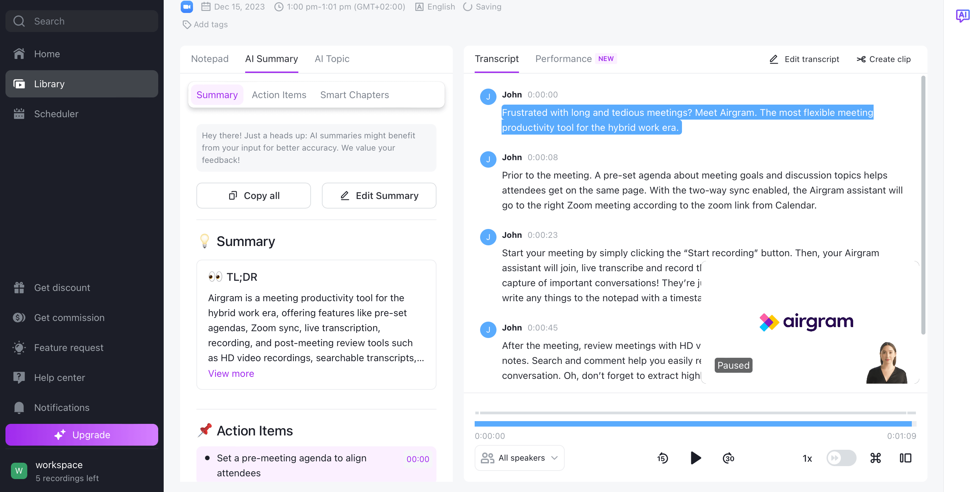The height and width of the screenshot is (492, 980).
Task: Click the Edit Summary button
Action: (x=379, y=196)
